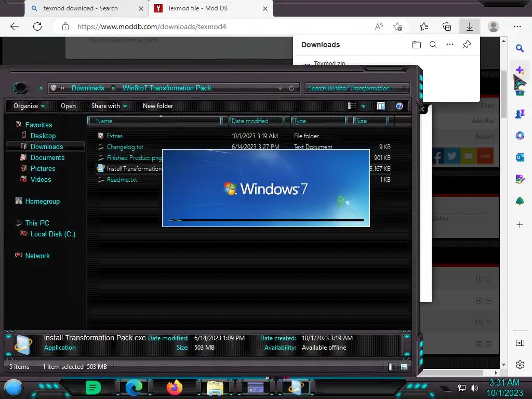Screen dimensions: 532x399
Task: Select the Changelog.txt file
Action: 125,147
